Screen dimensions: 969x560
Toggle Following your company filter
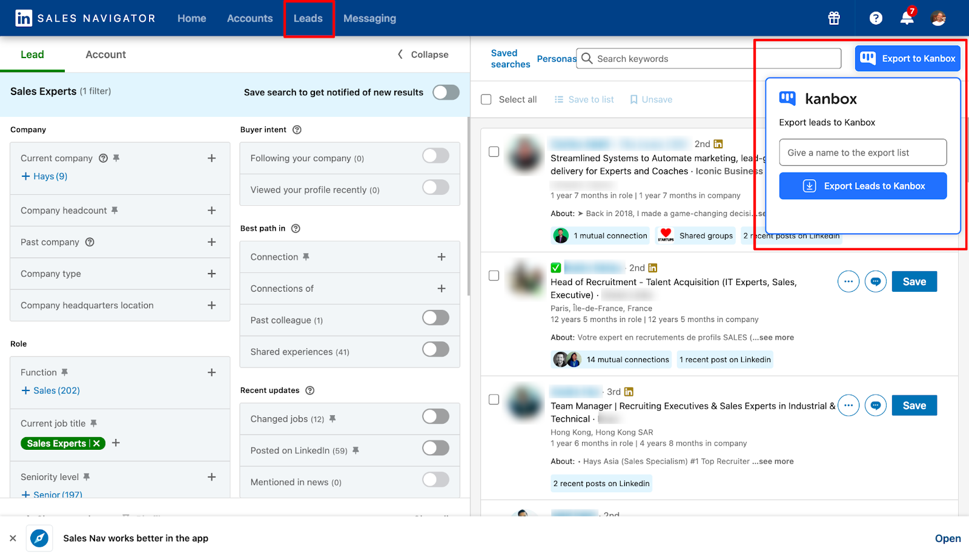[436, 156]
